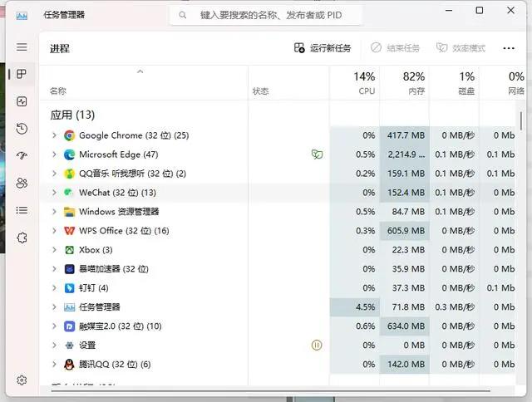Expand the 钉钉 process group
Screen dimensions: 532x402
tap(54, 287)
